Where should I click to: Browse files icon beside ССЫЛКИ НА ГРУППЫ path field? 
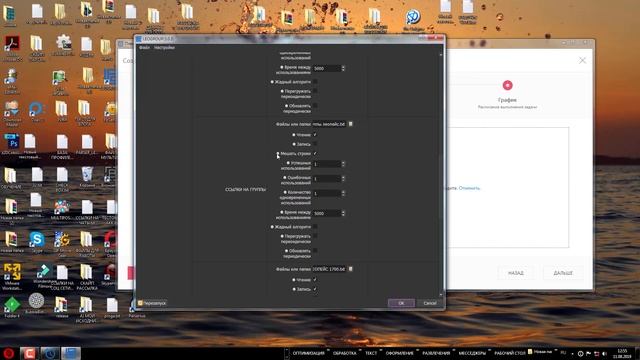350,124
